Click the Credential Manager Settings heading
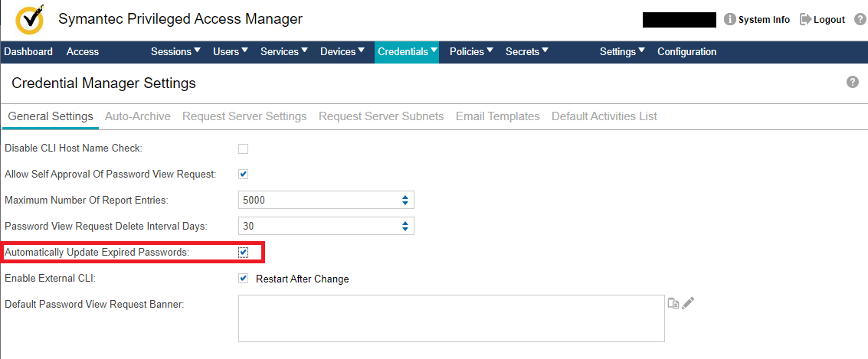This screenshot has height=359, width=868. click(103, 83)
